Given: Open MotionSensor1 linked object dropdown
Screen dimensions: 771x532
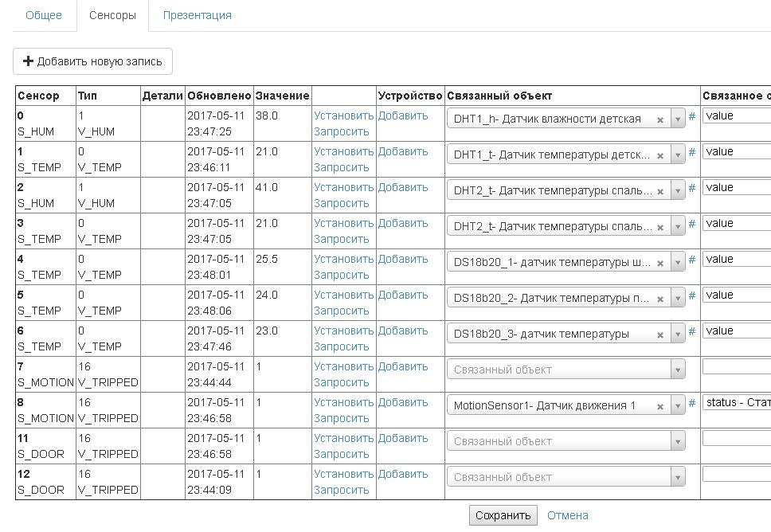Looking at the screenshot, I should 678,406.
